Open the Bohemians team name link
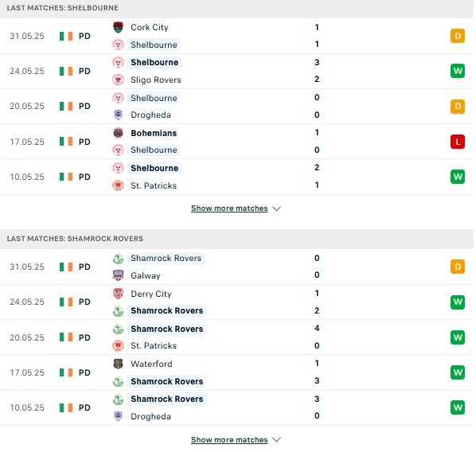Viewport: 476px width, 452px height. (154, 133)
